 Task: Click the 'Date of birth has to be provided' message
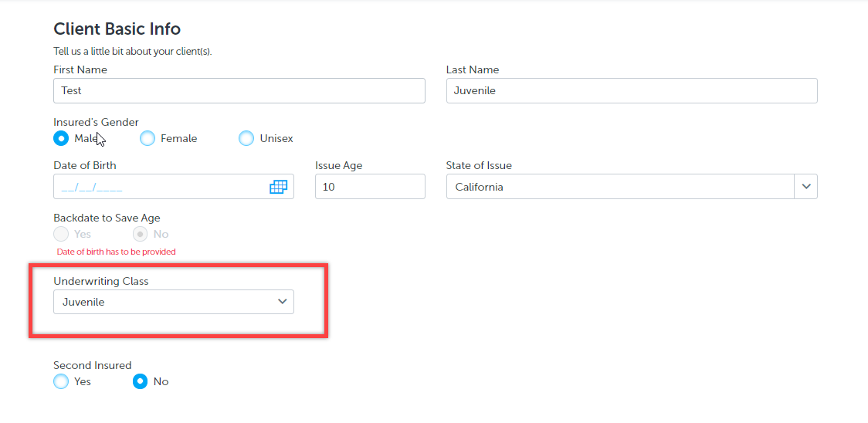point(117,252)
